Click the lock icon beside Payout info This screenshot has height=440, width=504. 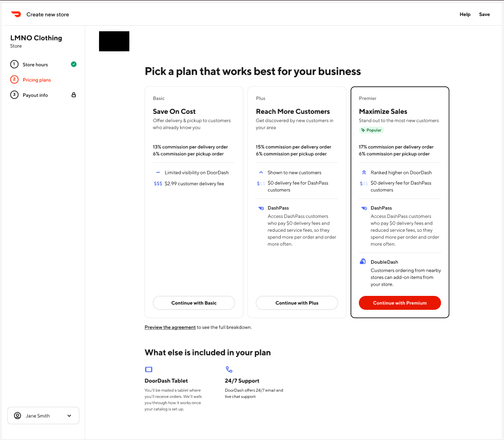(73, 95)
